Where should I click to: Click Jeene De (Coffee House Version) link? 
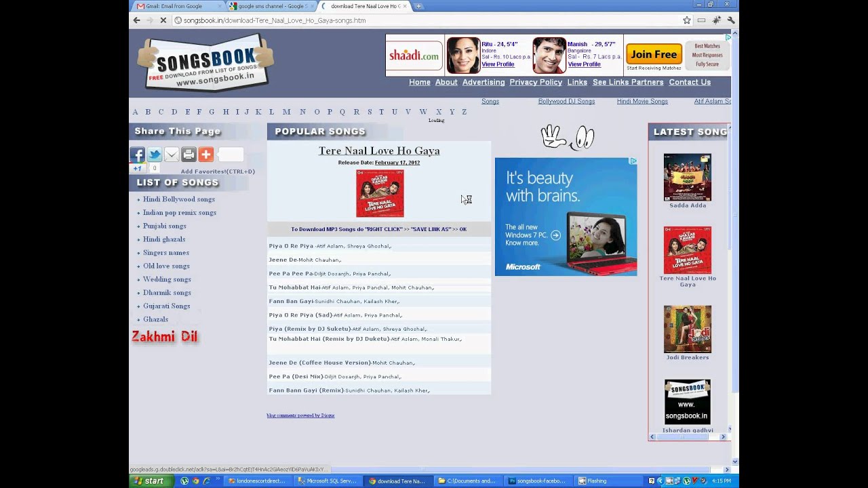pos(320,363)
